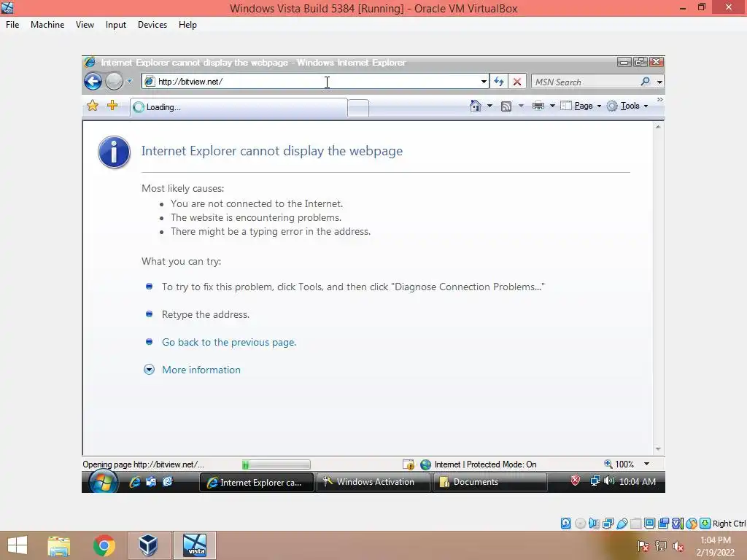The height and width of the screenshot is (560, 747).
Task: Open the Vista Start orb
Action: point(104,482)
